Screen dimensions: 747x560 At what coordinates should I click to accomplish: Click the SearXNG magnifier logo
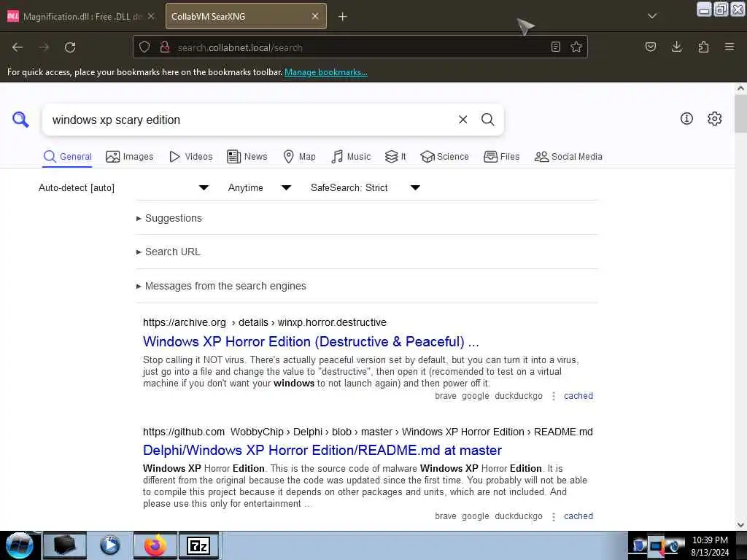coord(20,120)
